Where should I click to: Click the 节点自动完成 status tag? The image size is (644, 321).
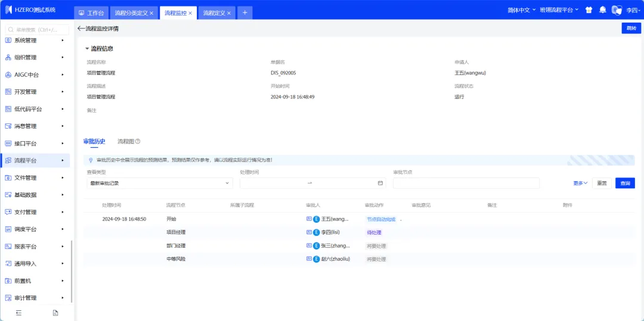pyautogui.click(x=381, y=219)
